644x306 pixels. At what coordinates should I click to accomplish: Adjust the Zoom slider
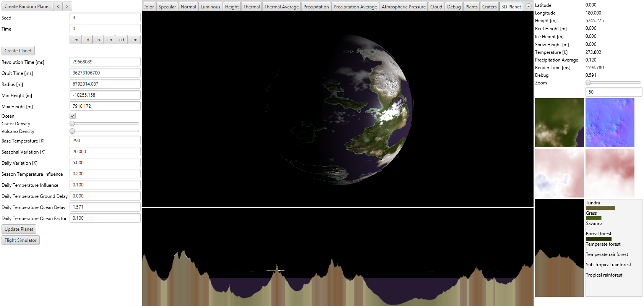[614, 83]
